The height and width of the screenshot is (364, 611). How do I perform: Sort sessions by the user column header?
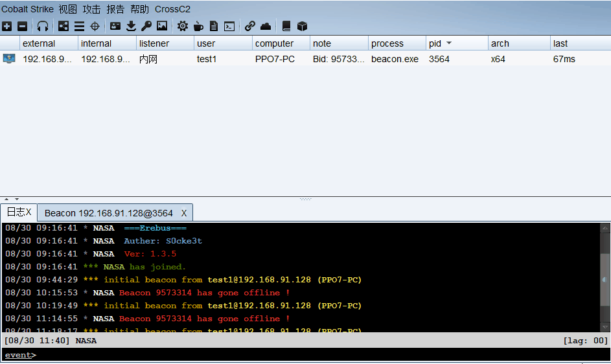(223, 43)
